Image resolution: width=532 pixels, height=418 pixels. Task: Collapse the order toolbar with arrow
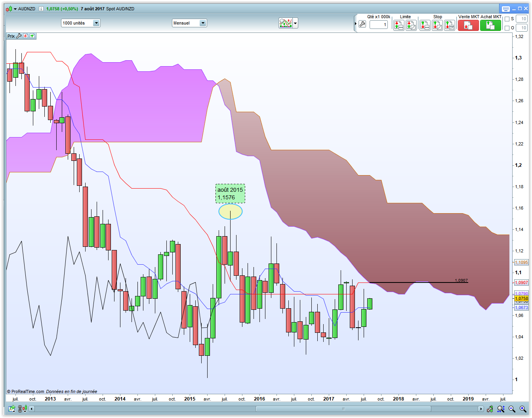pos(356,24)
